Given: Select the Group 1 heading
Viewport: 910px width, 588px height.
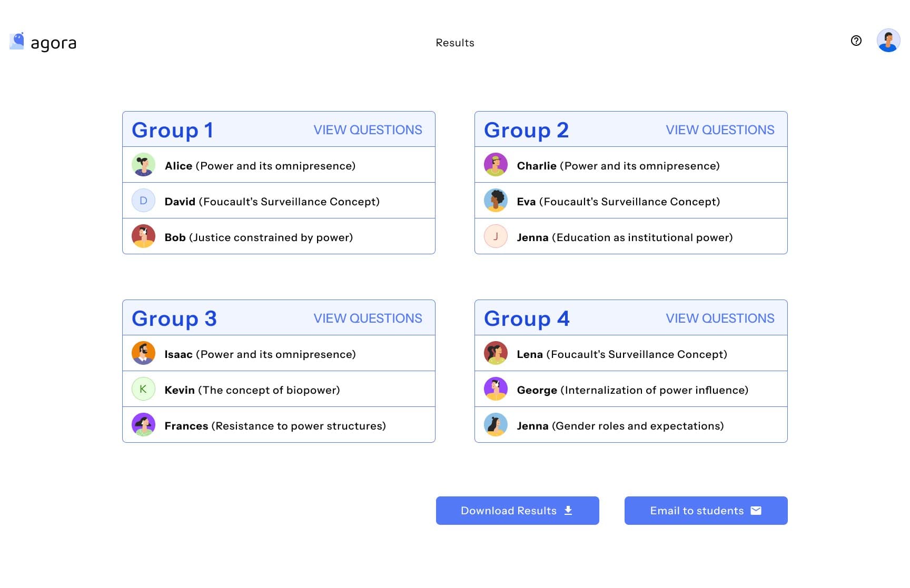Looking at the screenshot, I should pyautogui.click(x=173, y=130).
